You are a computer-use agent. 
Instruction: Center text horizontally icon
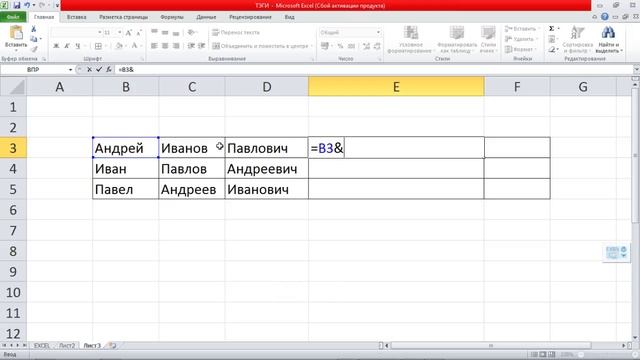165,46
